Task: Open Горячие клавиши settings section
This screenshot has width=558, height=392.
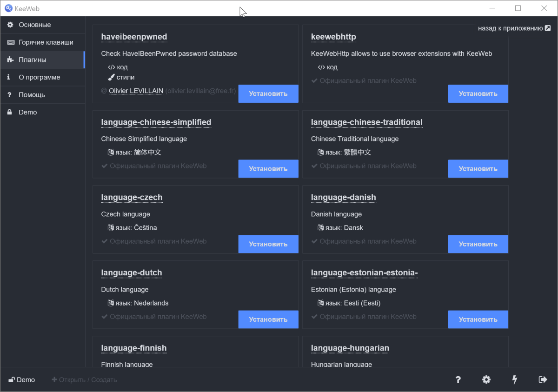Action: click(x=42, y=42)
